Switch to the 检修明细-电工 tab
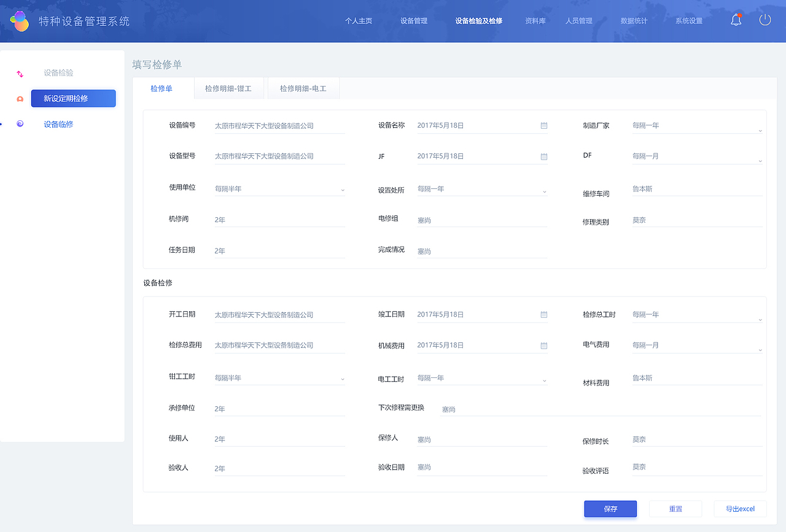The height and width of the screenshot is (532, 786). tap(303, 87)
